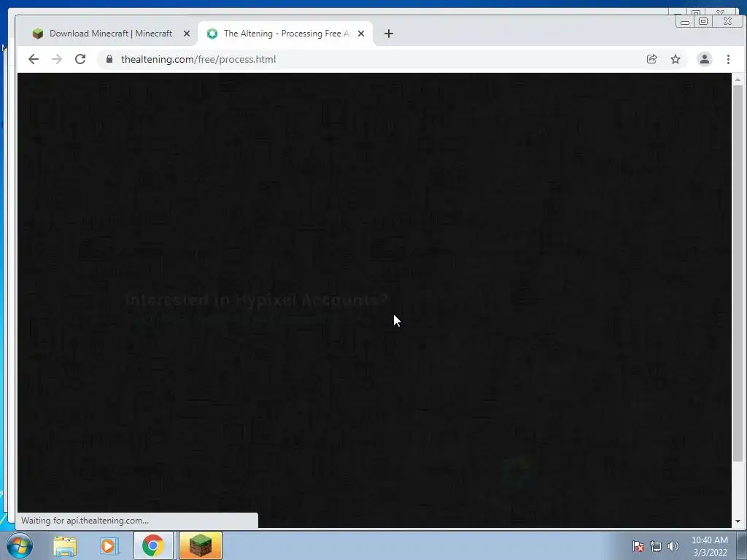The width and height of the screenshot is (747, 560).
Task: Open Minecraft launcher taskbar icon
Action: coord(201,545)
